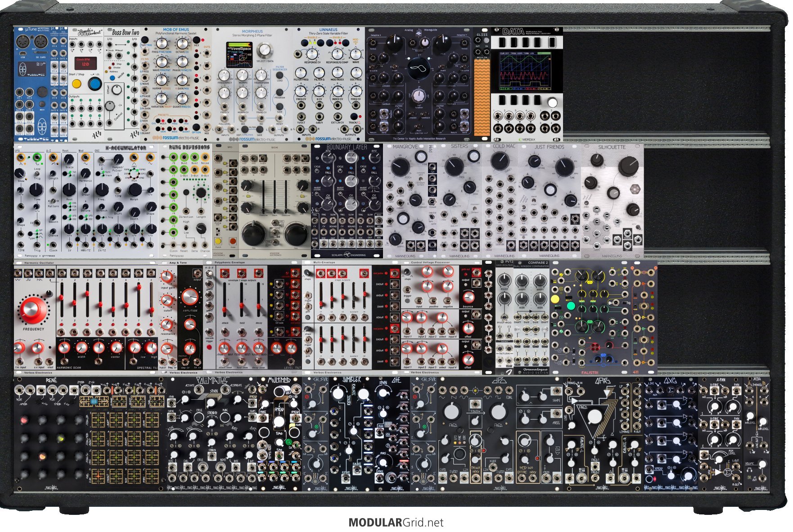Click the WAVE knob on Linnaeus
This screenshot has height=532, width=793.
pyautogui.click(x=356, y=54)
